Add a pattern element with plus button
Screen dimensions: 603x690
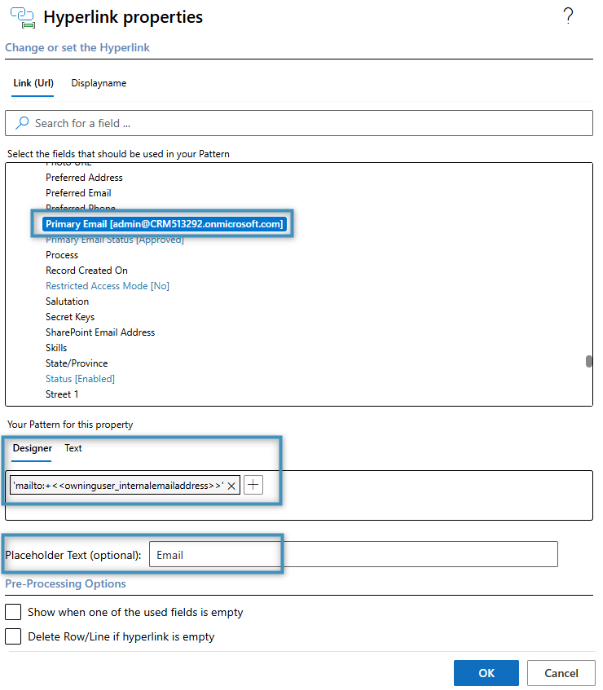click(253, 485)
